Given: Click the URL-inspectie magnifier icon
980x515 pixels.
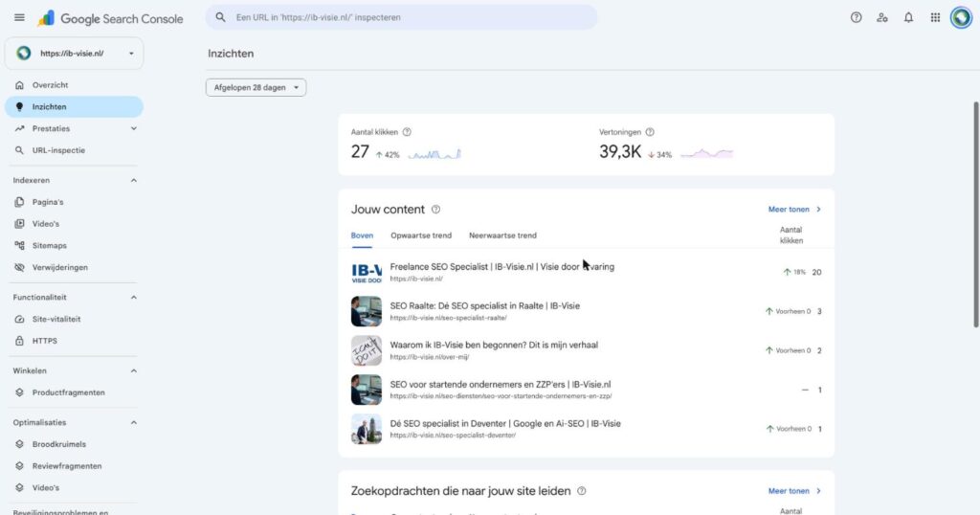Looking at the screenshot, I should (x=19, y=150).
